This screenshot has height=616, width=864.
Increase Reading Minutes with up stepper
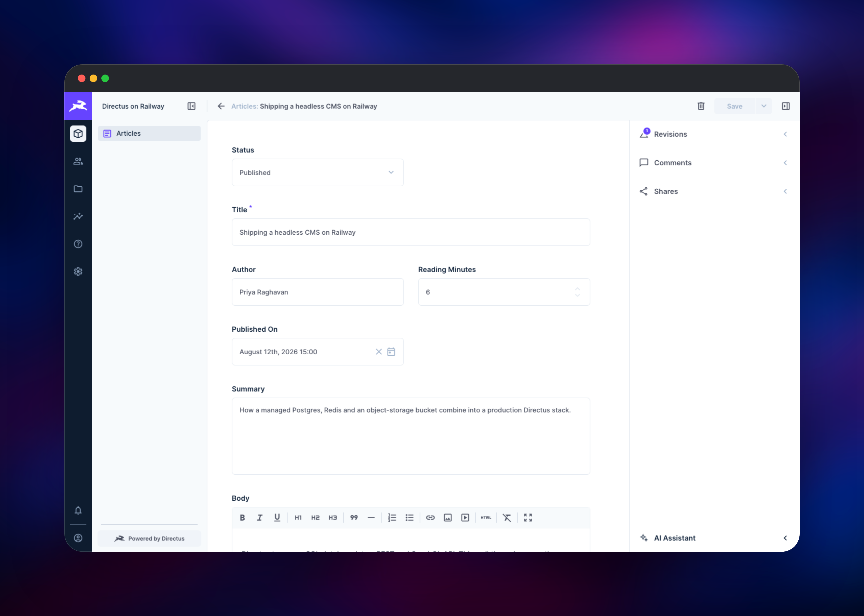[577, 289]
